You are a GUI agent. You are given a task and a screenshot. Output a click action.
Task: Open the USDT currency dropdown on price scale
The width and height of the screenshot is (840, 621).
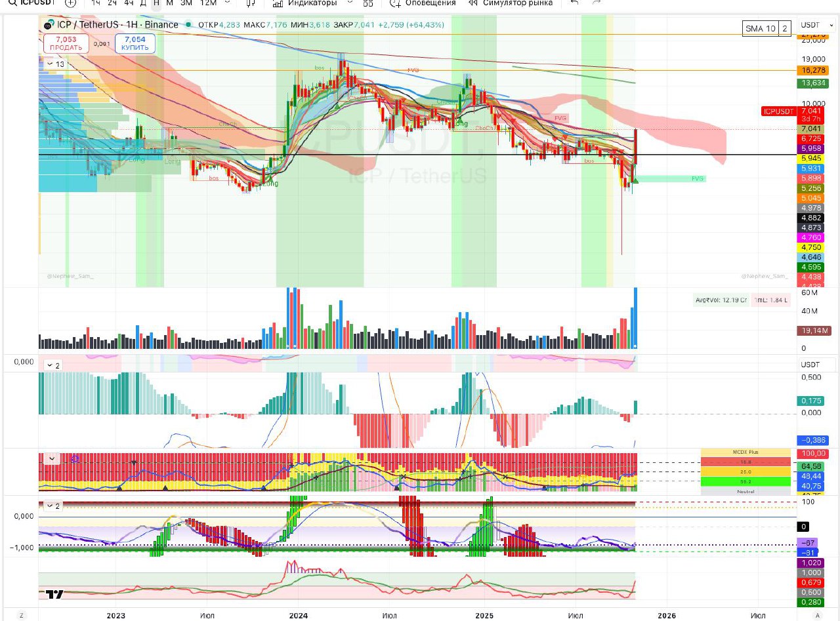coord(814,25)
